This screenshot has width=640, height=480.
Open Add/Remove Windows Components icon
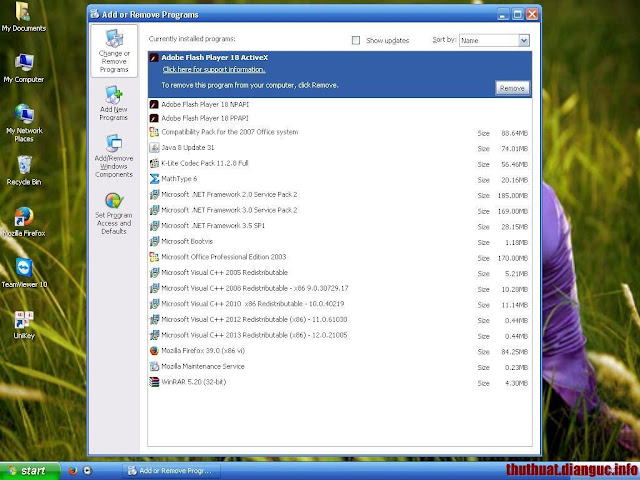tap(113, 156)
